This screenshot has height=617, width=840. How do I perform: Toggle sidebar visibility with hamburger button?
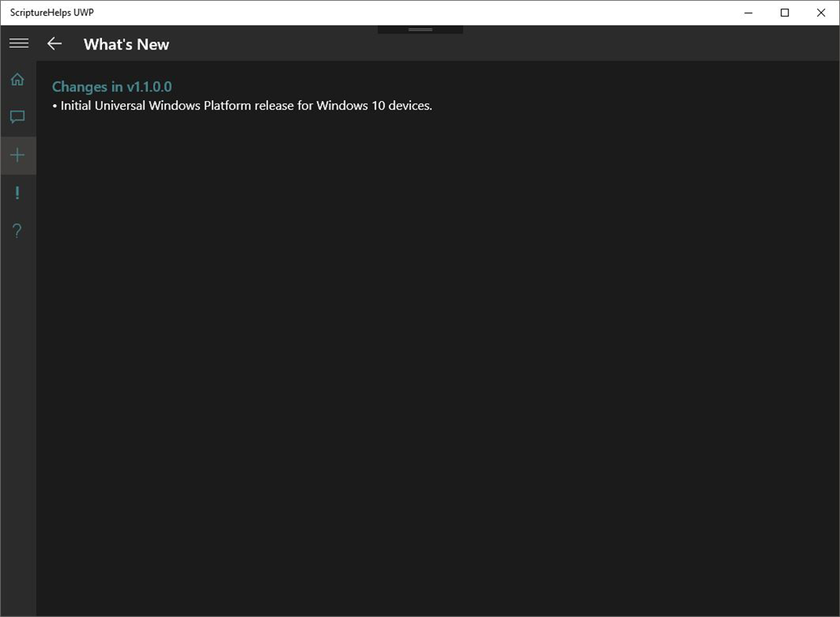pyautogui.click(x=19, y=43)
